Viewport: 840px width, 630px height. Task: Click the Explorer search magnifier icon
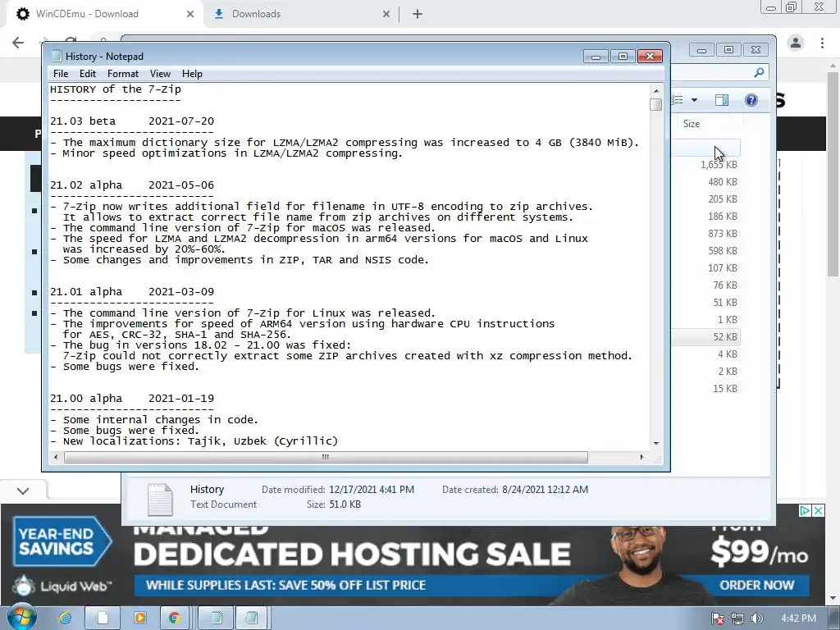coord(759,72)
